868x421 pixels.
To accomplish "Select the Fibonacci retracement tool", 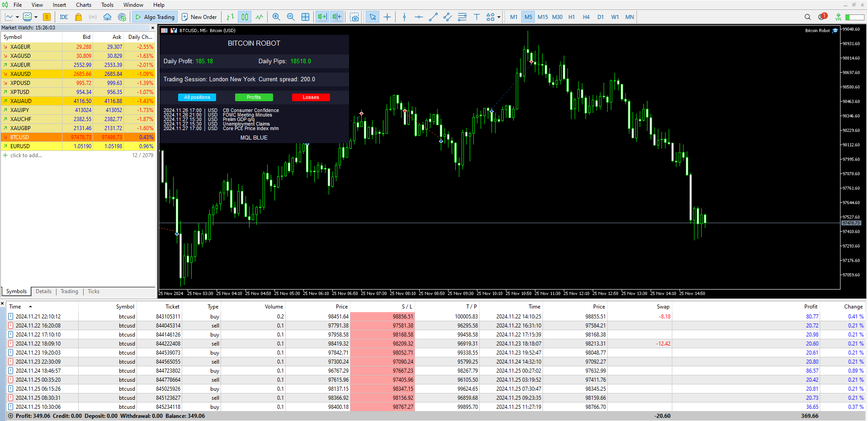I will tap(462, 17).
